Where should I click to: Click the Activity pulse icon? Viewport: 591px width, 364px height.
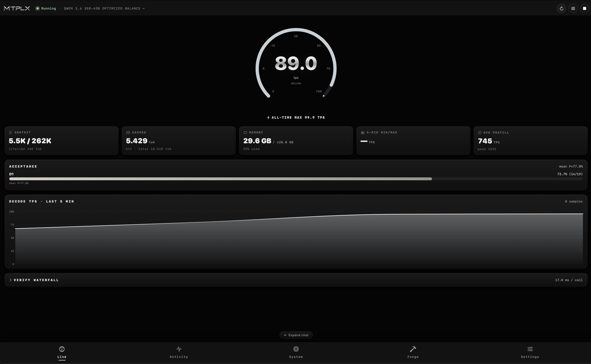coord(179,349)
